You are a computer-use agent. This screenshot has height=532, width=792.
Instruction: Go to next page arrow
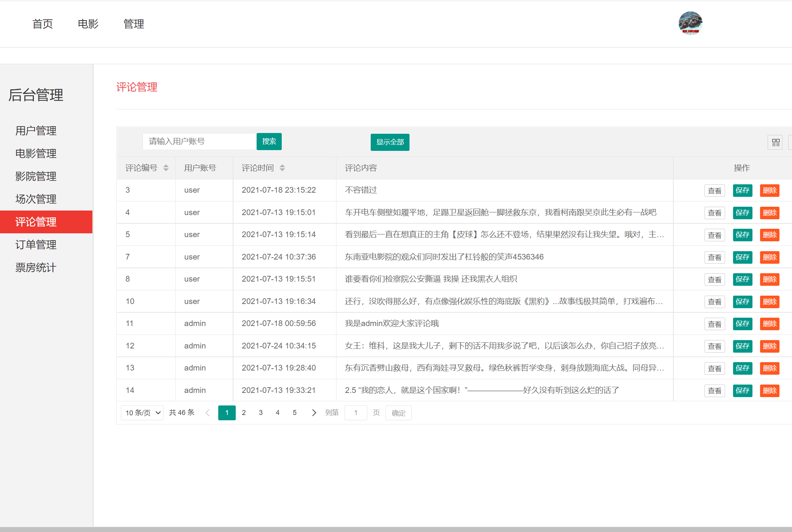(314, 413)
